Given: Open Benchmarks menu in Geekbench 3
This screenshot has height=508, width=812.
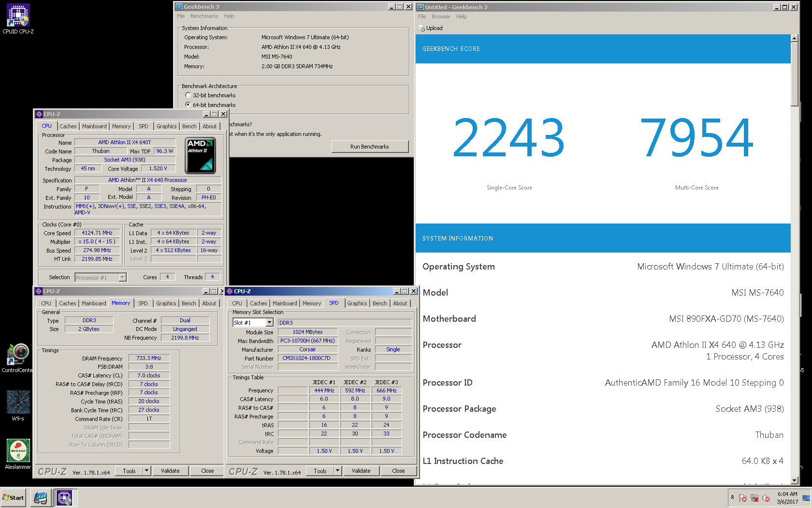Looking at the screenshot, I should (x=204, y=16).
